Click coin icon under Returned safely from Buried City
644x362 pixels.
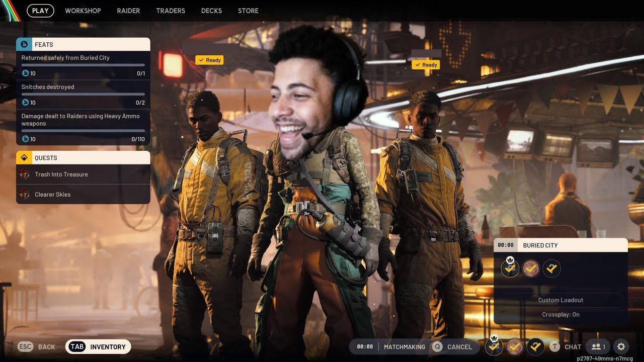(25, 73)
